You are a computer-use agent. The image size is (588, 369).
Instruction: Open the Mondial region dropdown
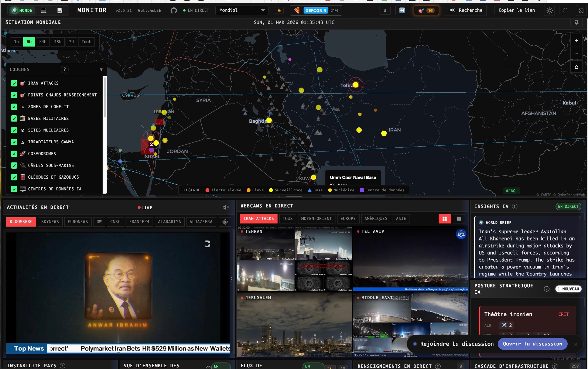tap(242, 10)
